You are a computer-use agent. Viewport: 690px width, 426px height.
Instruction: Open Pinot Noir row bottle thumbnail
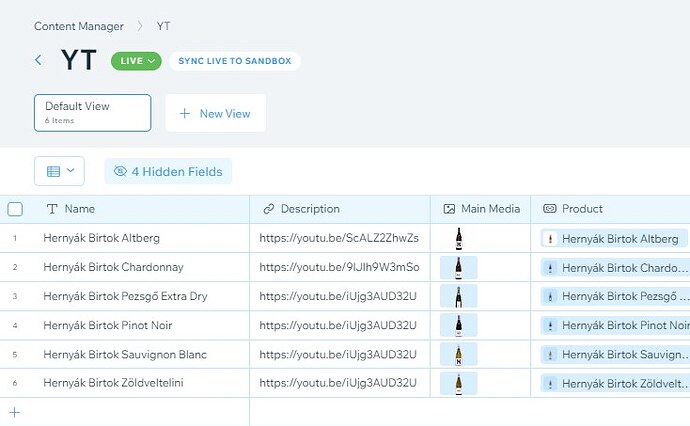[x=459, y=326]
